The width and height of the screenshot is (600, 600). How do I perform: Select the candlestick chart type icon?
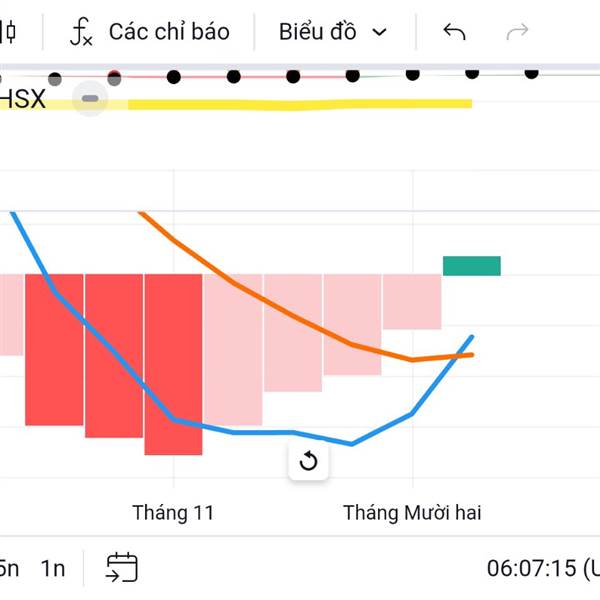pos(8,32)
